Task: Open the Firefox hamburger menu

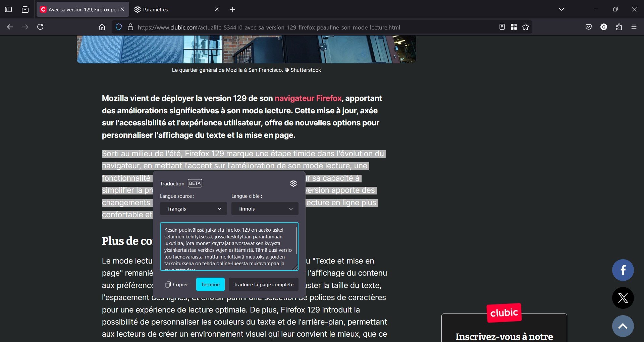Action: 634,27
